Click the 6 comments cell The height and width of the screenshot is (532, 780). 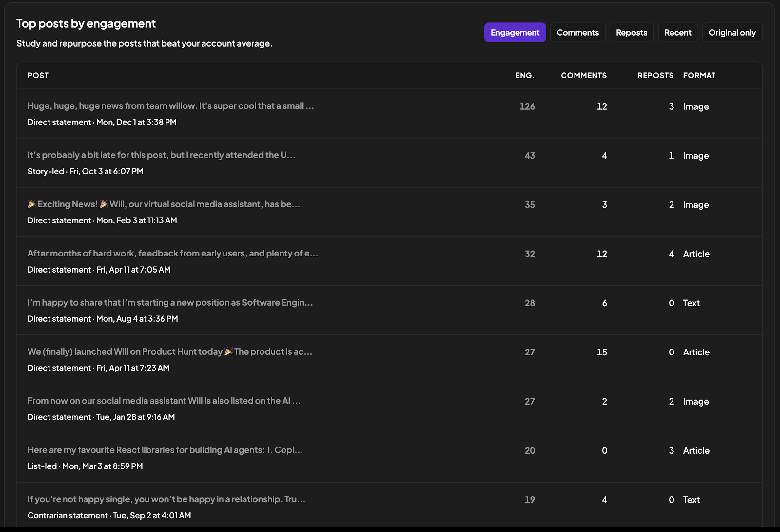coord(604,303)
